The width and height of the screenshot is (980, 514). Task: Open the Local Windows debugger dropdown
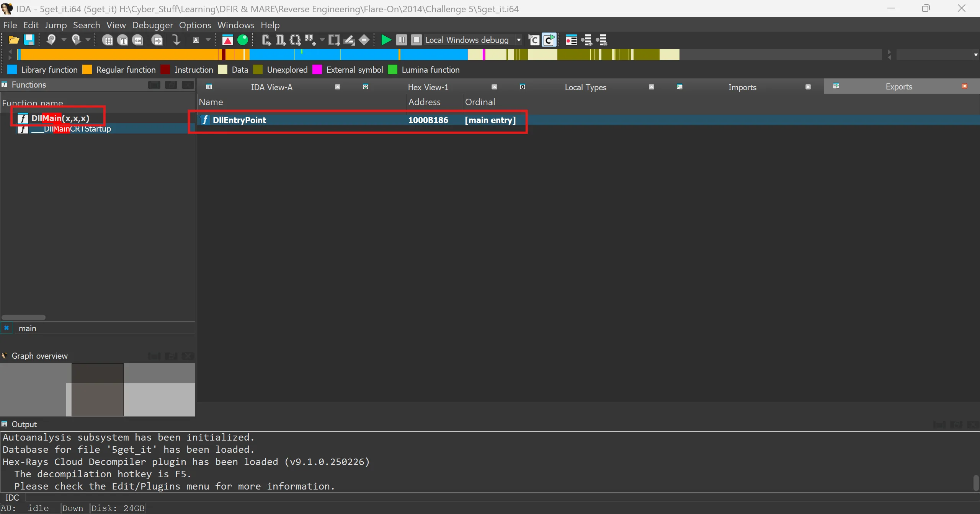[519, 40]
